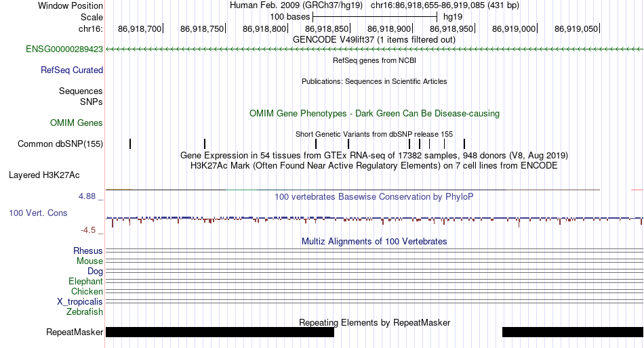Screen dimensions: 644x348
Task: Click the H3K27Ac Mark ENCODE title
Action: coord(374,166)
